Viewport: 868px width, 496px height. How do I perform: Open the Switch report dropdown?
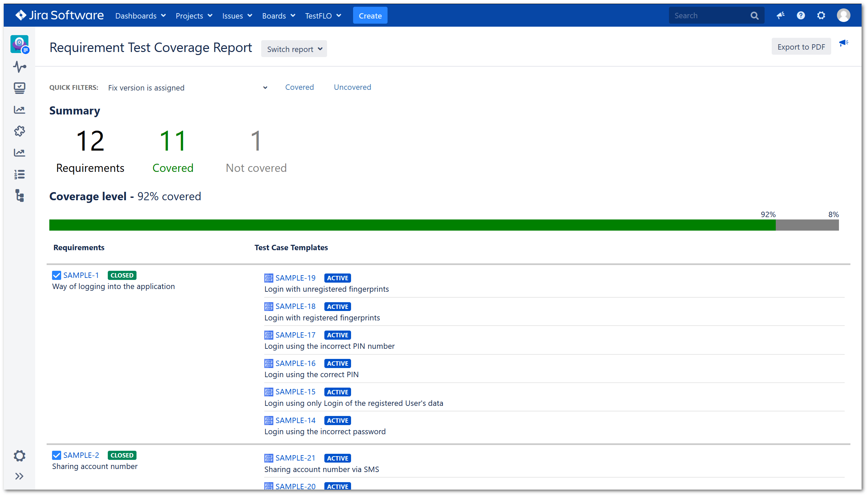(x=294, y=49)
